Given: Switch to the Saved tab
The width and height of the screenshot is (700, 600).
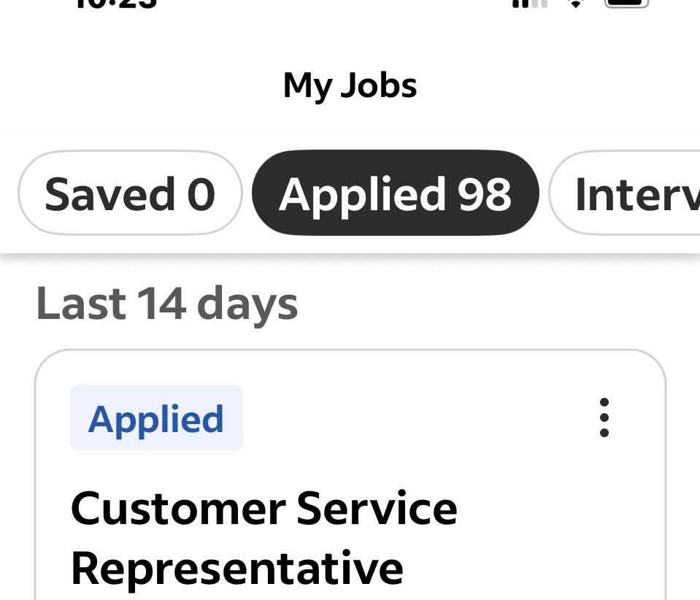Looking at the screenshot, I should click(129, 193).
